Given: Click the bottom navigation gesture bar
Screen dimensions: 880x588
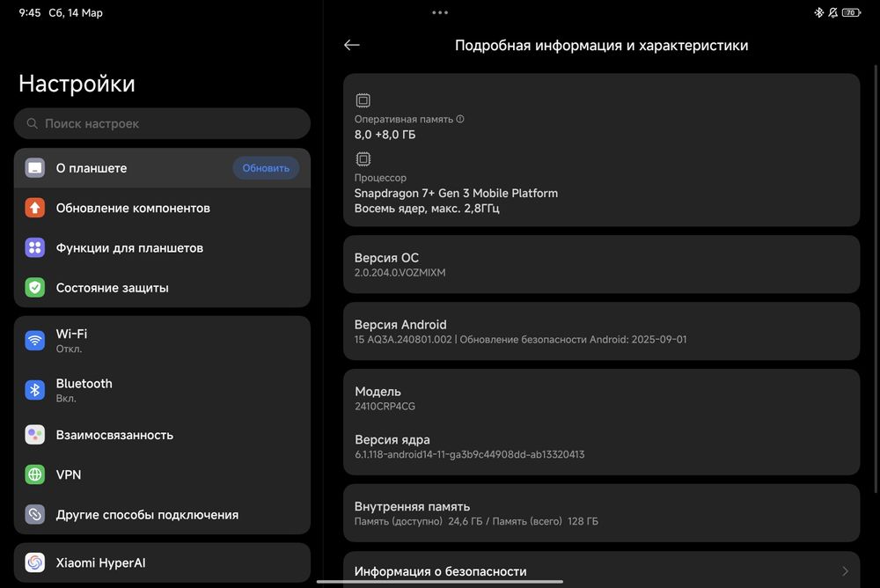Looking at the screenshot, I should pyautogui.click(x=440, y=582).
